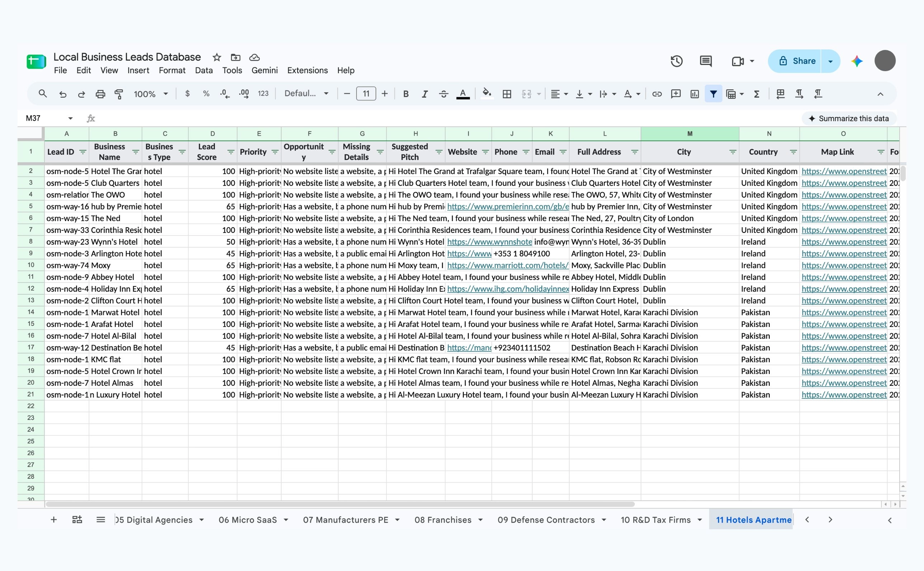Click the redo icon in toolbar
Viewport: 924px width, 571px height.
[x=81, y=94]
